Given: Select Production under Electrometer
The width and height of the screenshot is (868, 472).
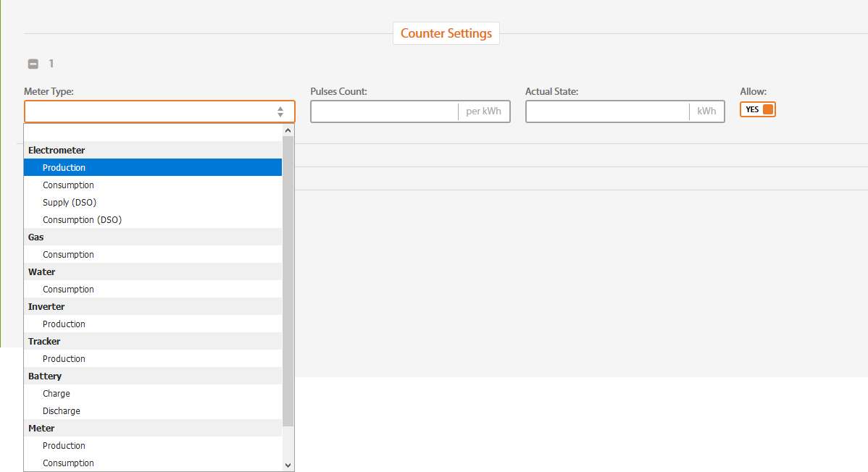Looking at the screenshot, I should click(x=64, y=168).
